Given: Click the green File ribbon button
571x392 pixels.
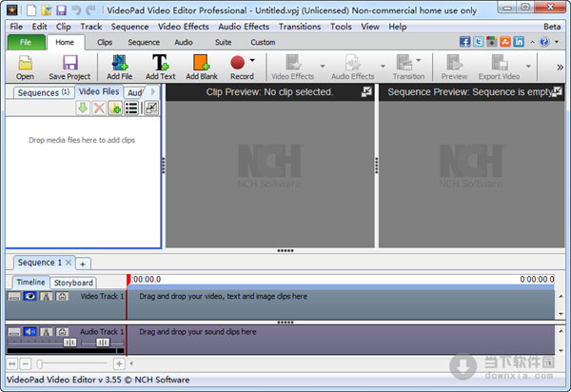Looking at the screenshot, I should point(26,42).
